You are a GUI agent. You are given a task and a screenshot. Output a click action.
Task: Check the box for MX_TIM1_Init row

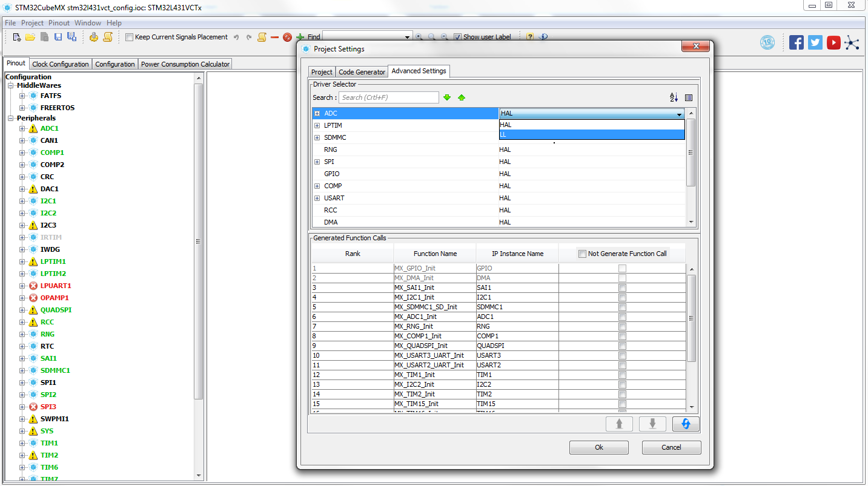tap(622, 375)
